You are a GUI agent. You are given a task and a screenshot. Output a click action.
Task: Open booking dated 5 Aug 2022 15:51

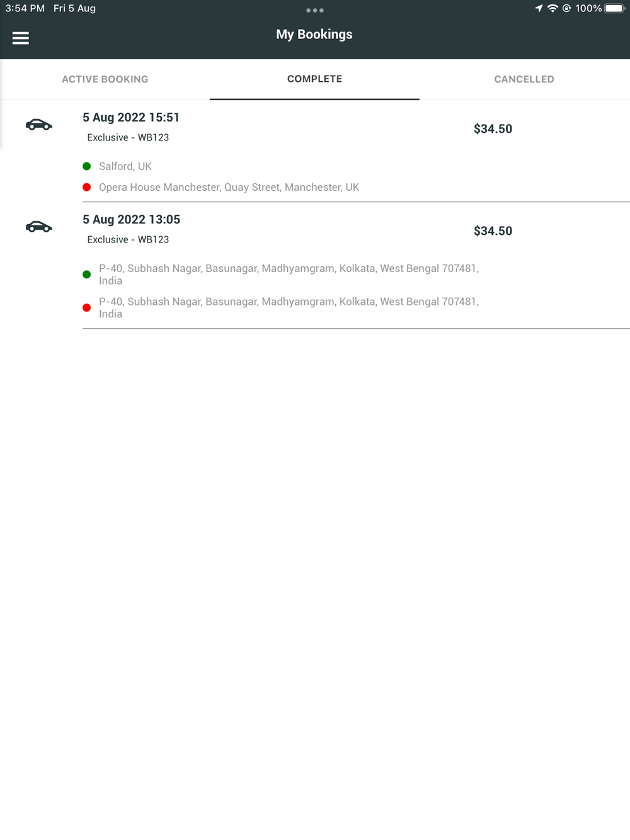click(x=131, y=118)
